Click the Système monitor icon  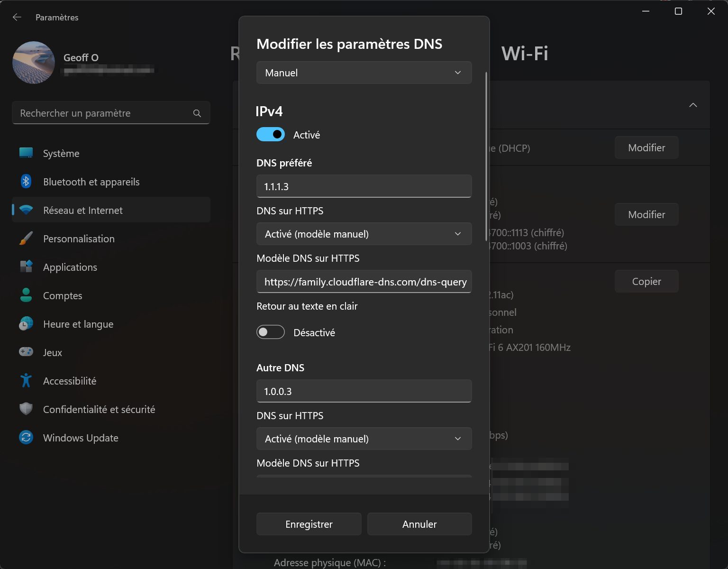click(26, 153)
